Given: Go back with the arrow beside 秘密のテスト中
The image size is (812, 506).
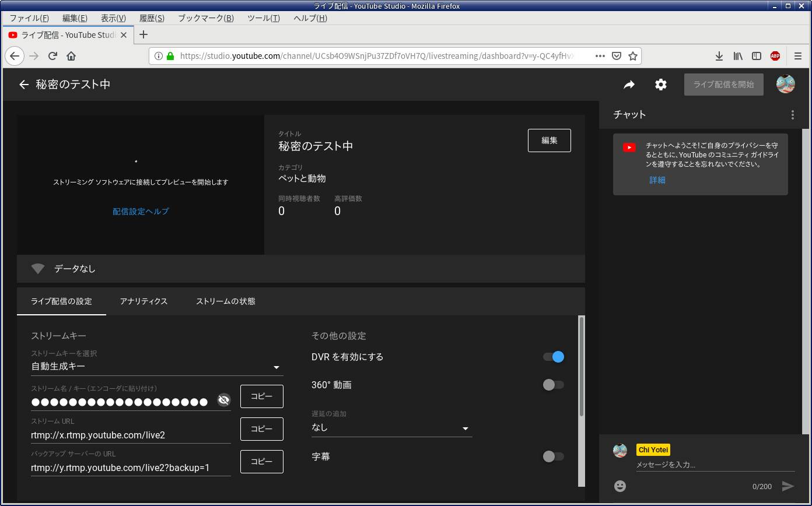Looking at the screenshot, I should (x=24, y=85).
